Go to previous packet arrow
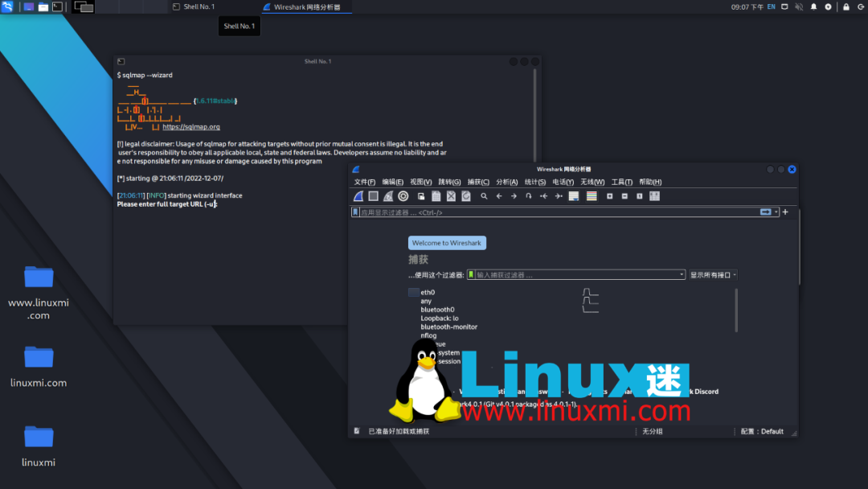Viewport: 868px width, 489px height. pyautogui.click(x=499, y=196)
